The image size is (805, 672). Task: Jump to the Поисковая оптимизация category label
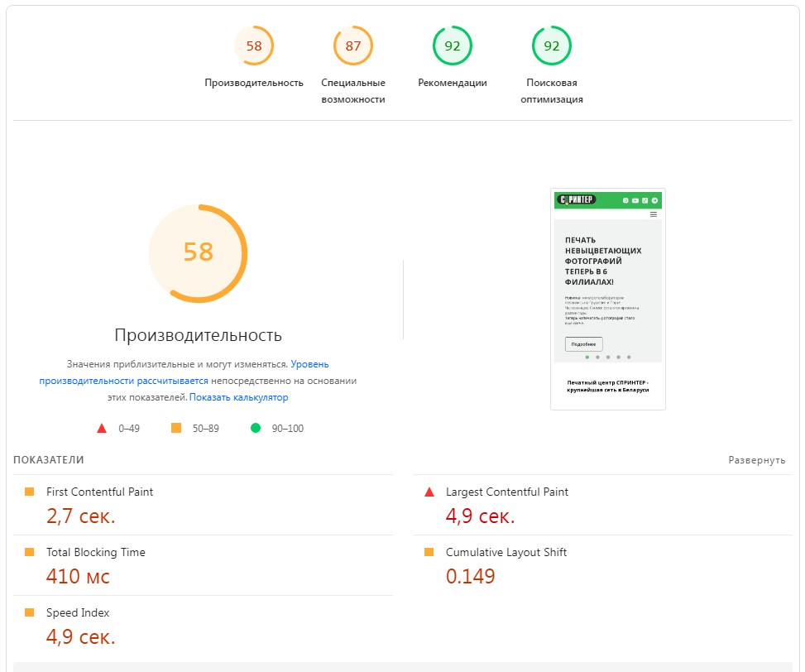551,91
